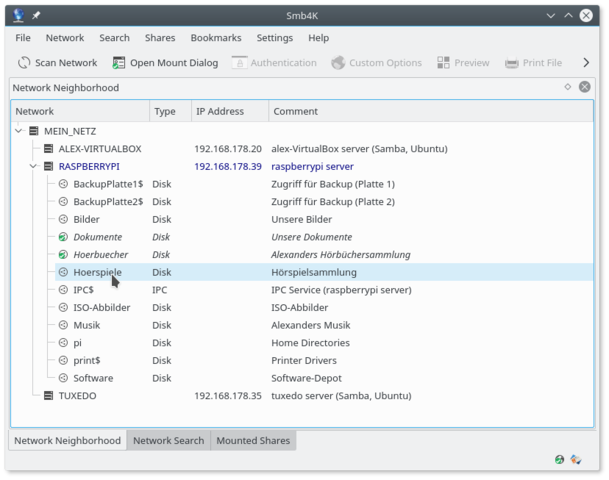Image resolution: width=609 pixels, height=480 pixels.
Task: Click the Print File printer icon
Action: click(512, 63)
